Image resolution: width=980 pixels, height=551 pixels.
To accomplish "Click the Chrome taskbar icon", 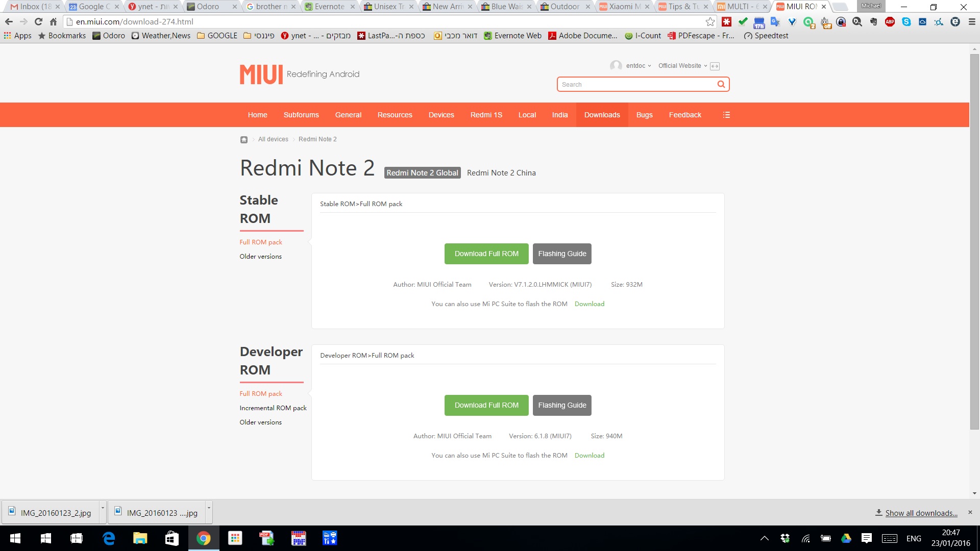I will pos(203,538).
